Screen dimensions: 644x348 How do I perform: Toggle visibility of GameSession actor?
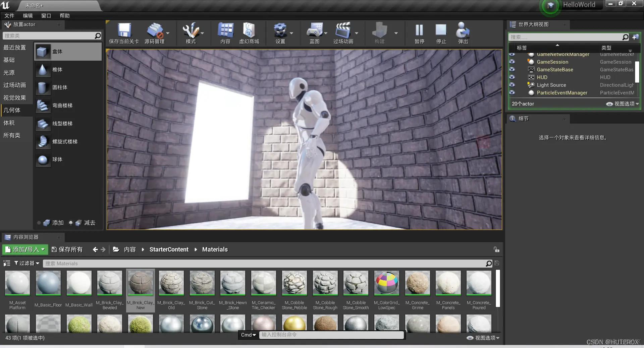click(512, 62)
